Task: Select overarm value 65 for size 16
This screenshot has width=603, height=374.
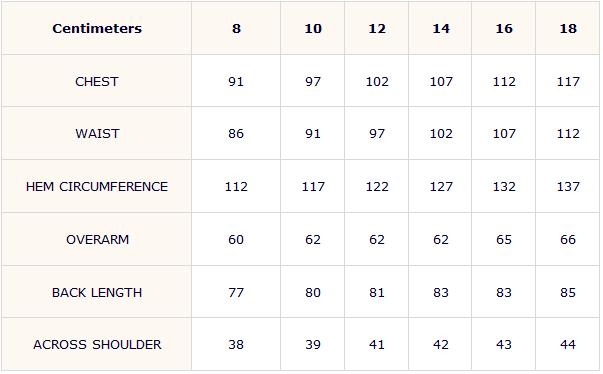Action: tap(504, 239)
